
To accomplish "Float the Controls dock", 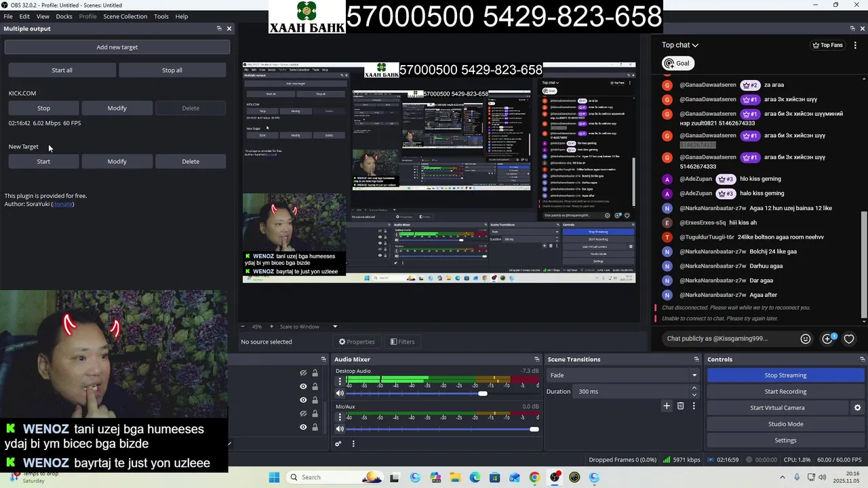I will click(862, 359).
